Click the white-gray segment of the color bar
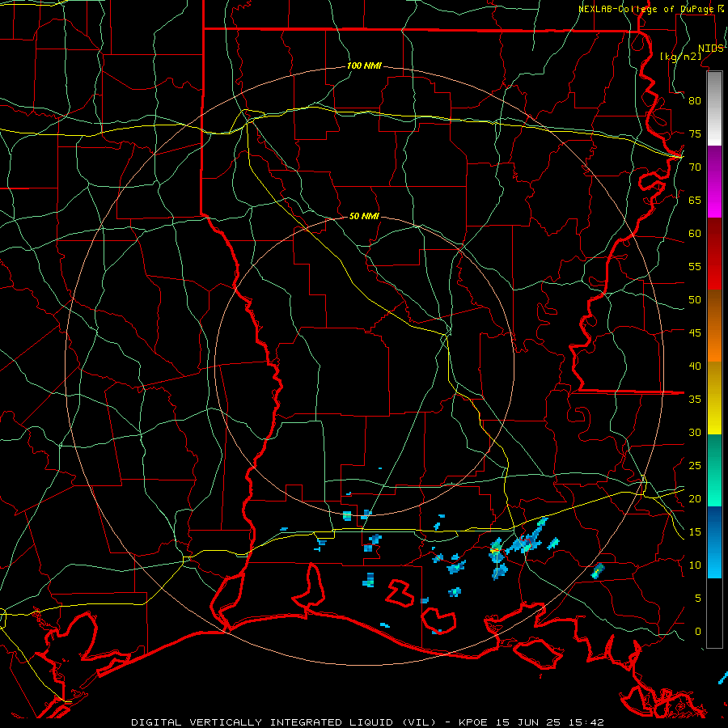Viewport: 728px width, 728px height. [714, 108]
